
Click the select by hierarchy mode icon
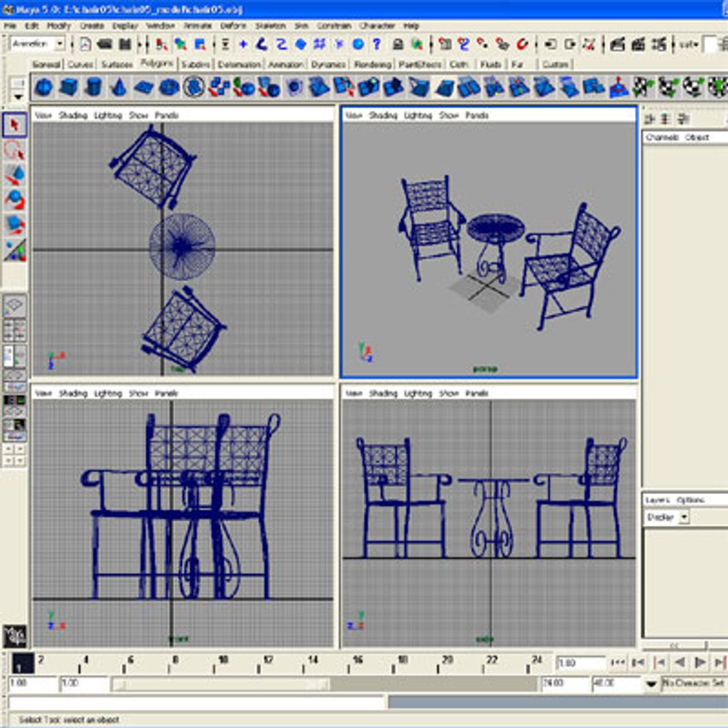click(x=162, y=44)
